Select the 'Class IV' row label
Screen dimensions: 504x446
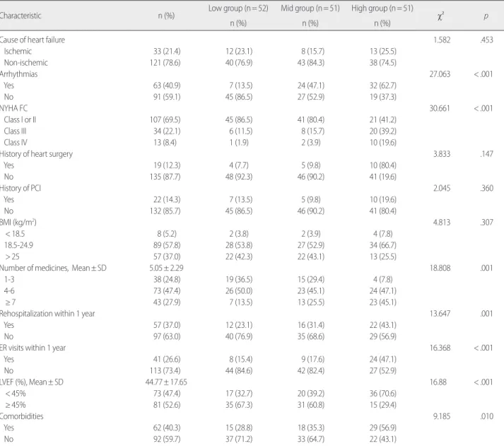pyautogui.click(x=16, y=143)
